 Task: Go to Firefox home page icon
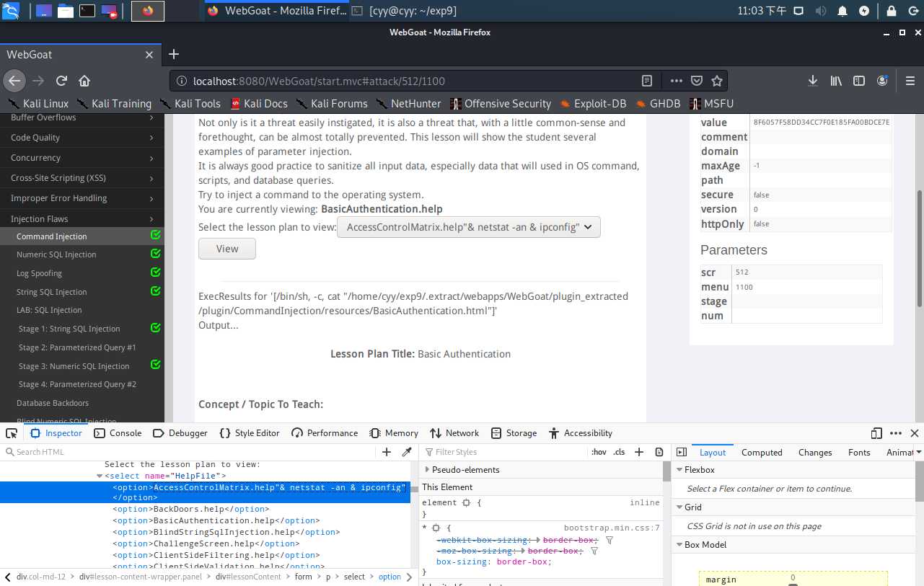pos(84,81)
